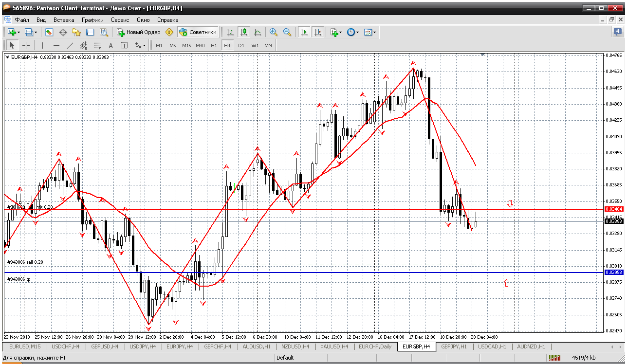Image resolution: width=627 pixels, height=364 pixels.
Task: Open the Вид menu
Action: pyautogui.click(x=41, y=20)
